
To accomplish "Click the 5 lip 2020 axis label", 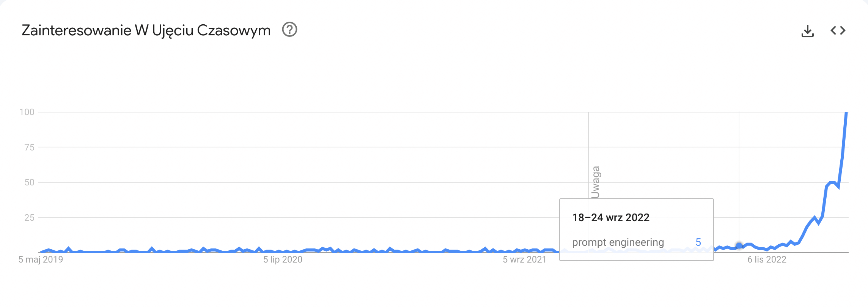I will pyautogui.click(x=283, y=260).
